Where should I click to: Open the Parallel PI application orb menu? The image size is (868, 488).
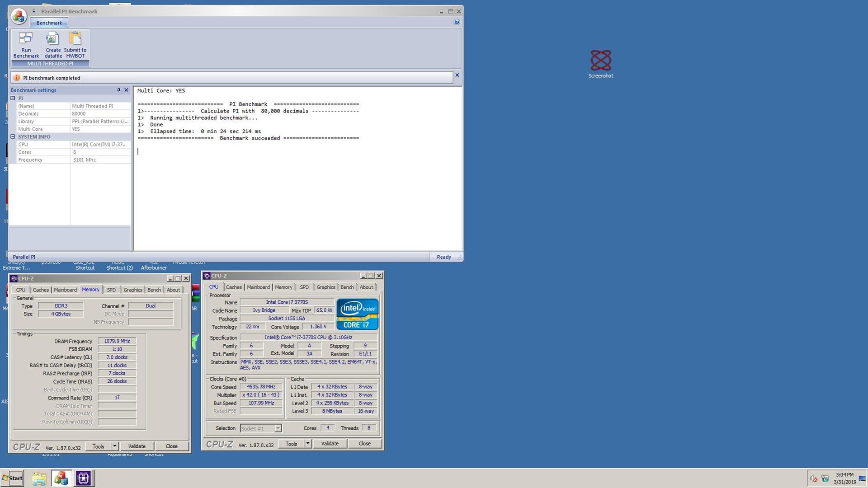click(x=19, y=16)
